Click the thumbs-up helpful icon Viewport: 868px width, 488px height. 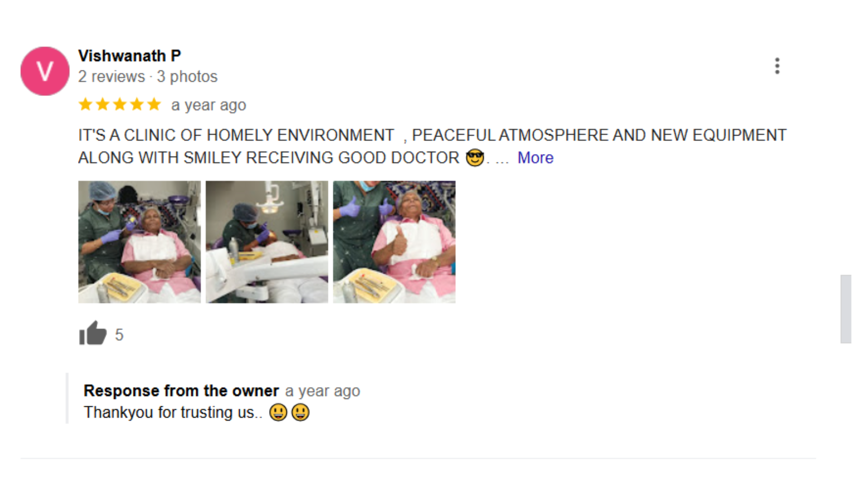tap(93, 333)
